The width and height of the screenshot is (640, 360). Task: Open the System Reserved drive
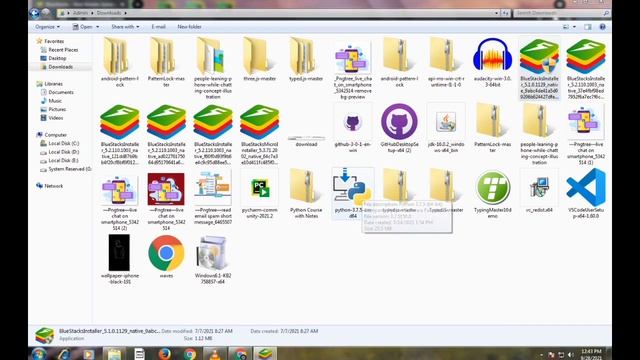[69, 169]
